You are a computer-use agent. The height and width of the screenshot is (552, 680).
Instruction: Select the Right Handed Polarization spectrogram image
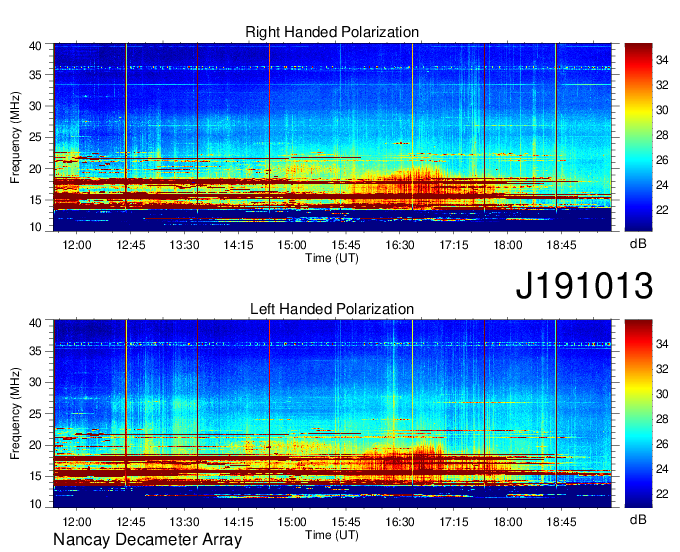click(332, 137)
